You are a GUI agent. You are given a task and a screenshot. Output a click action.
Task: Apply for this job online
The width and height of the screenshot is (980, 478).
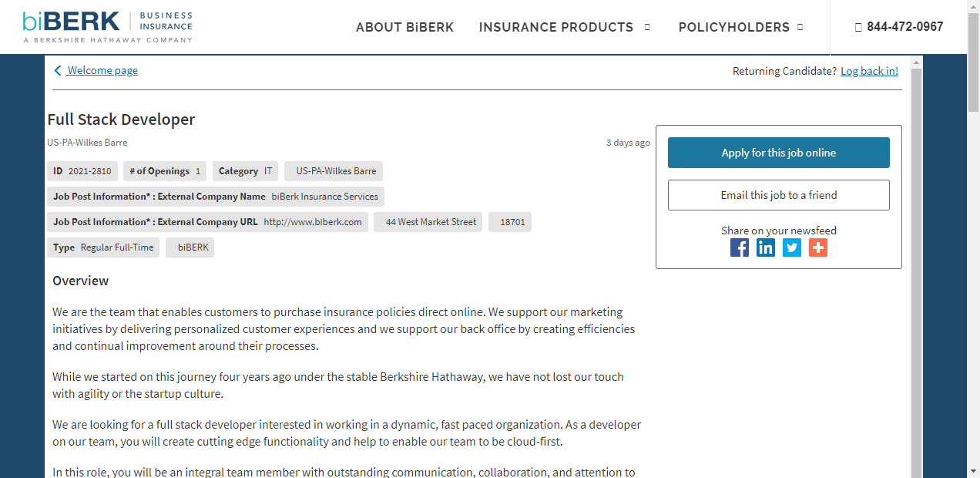coord(779,153)
